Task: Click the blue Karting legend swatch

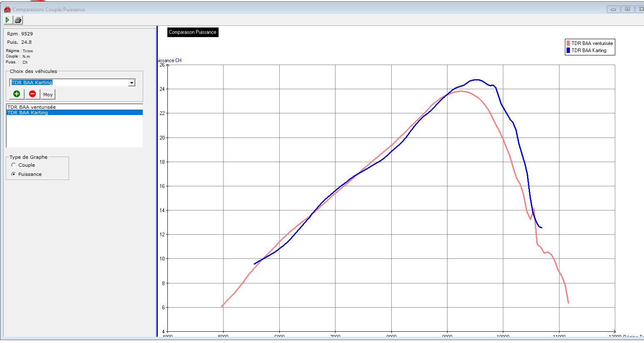Action: click(x=568, y=50)
